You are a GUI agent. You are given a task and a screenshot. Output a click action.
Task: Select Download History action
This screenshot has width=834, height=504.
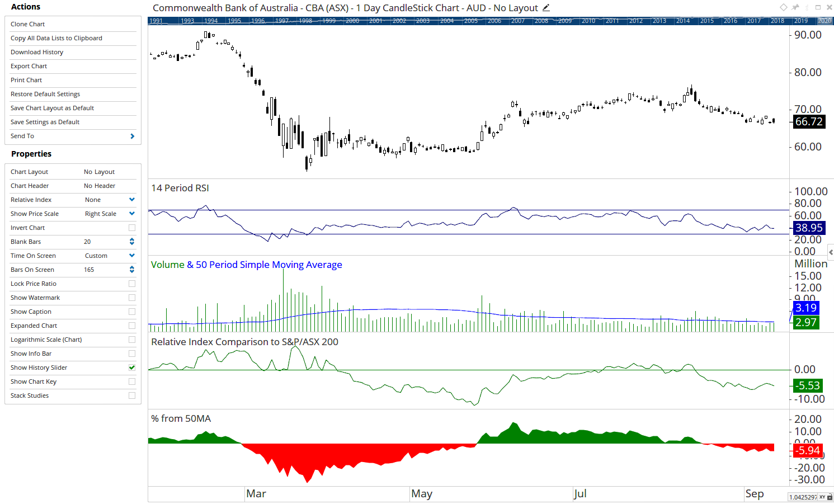[73, 52]
